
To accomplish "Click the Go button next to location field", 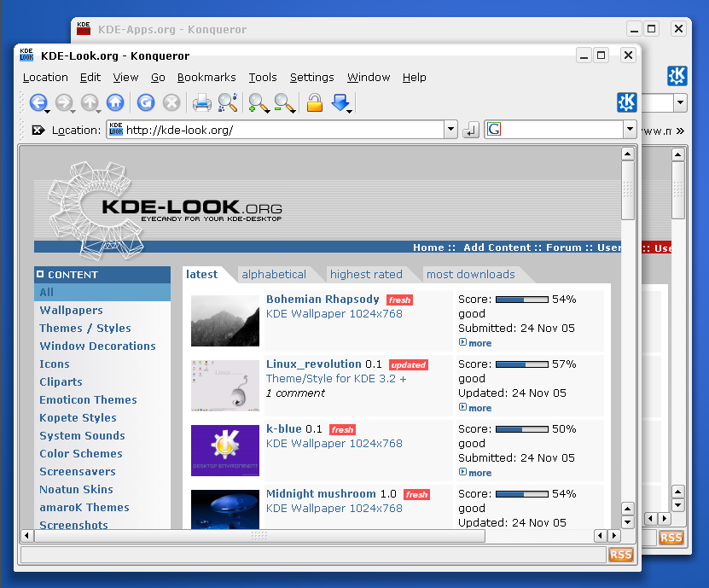I will [x=471, y=131].
